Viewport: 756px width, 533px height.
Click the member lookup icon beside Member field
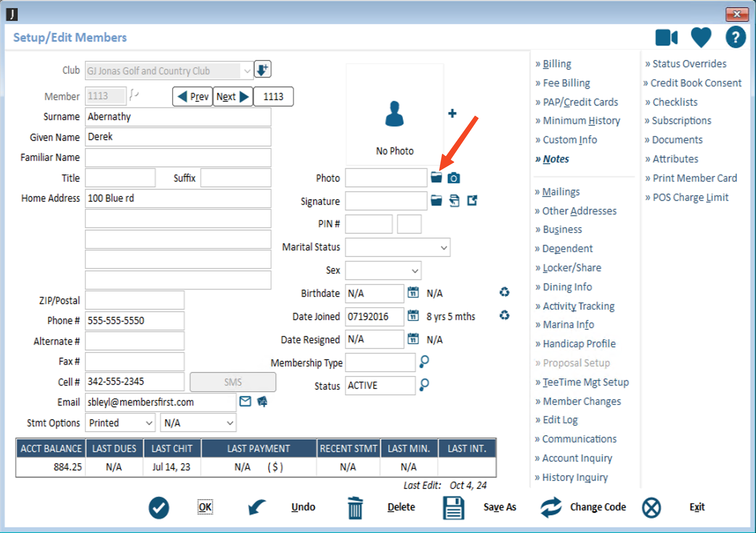pyautogui.click(x=134, y=95)
